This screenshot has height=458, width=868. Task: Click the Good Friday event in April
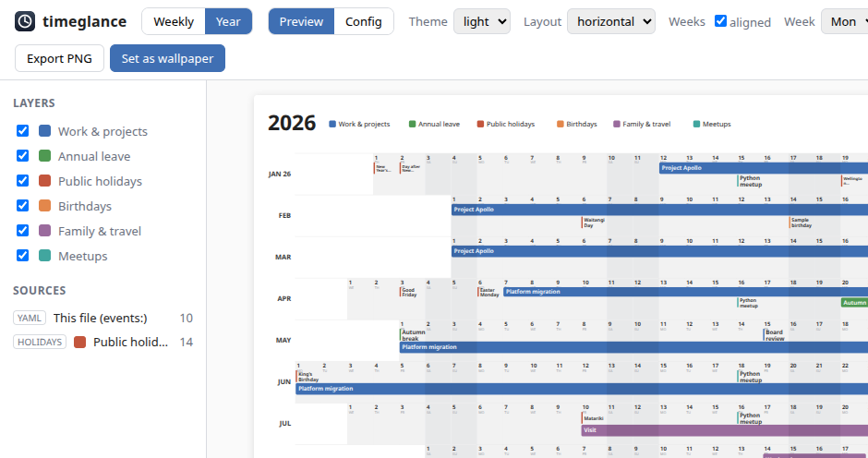point(408,292)
